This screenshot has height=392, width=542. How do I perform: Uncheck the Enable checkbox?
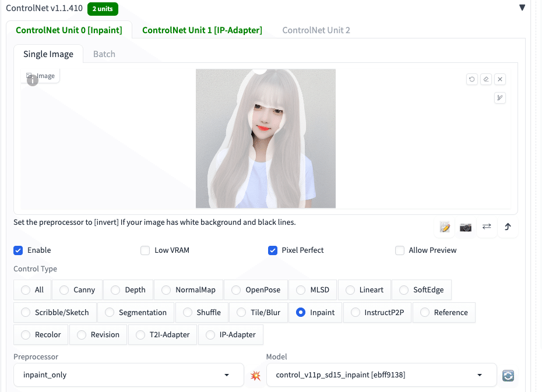point(18,250)
